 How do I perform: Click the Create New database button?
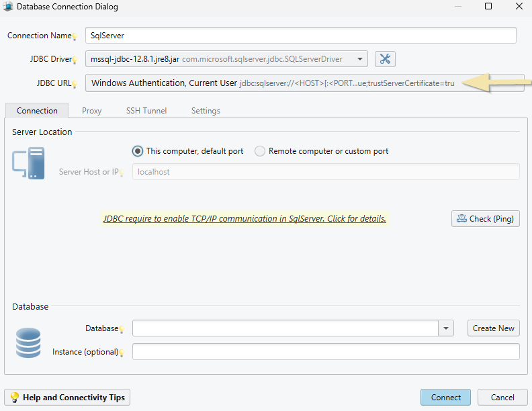click(x=493, y=328)
